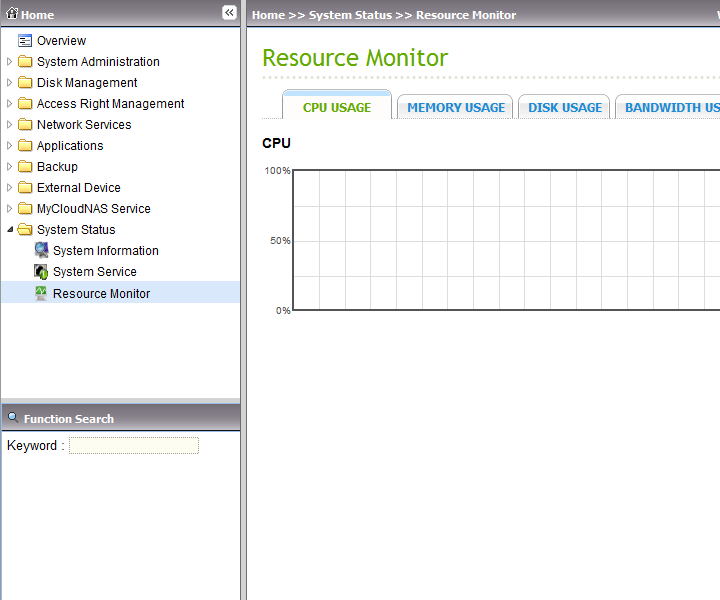Viewport: 720px width, 600px height.
Task: Click the Resource Monitor icon in tree
Action: (41, 293)
